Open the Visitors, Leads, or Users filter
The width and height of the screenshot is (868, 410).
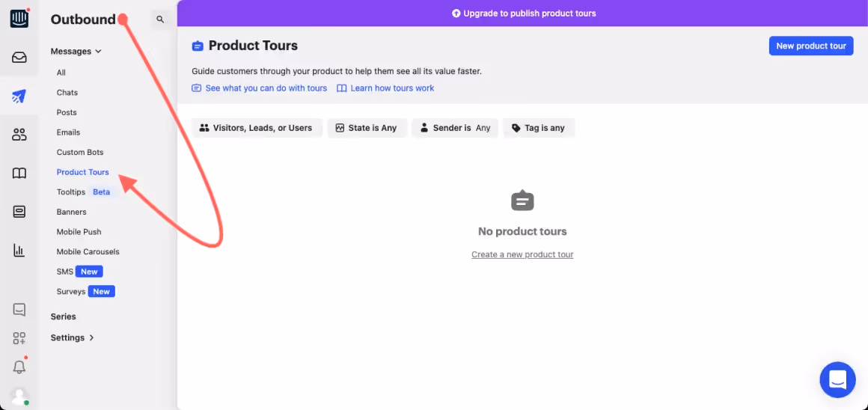point(257,128)
